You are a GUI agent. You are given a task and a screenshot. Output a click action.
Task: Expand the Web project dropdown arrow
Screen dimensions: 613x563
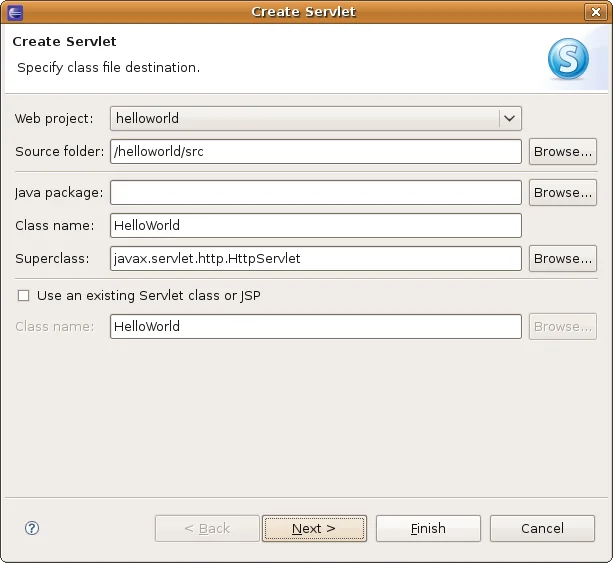pos(510,118)
